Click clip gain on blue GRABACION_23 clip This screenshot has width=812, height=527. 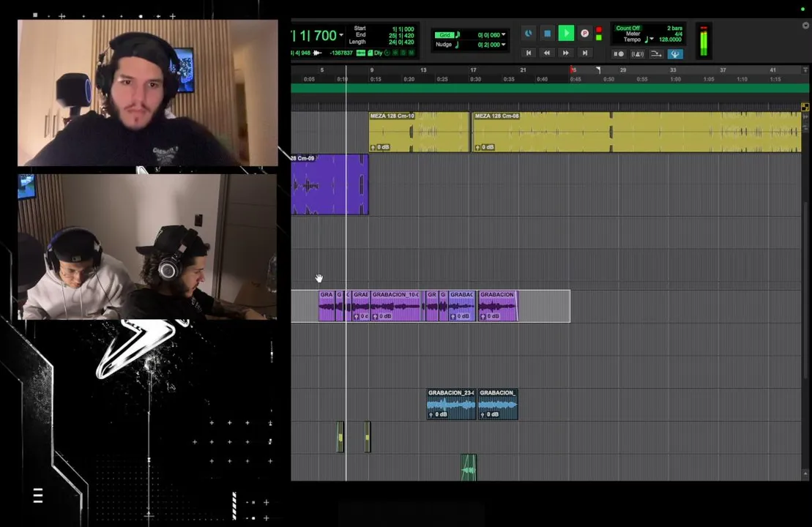coord(438,415)
